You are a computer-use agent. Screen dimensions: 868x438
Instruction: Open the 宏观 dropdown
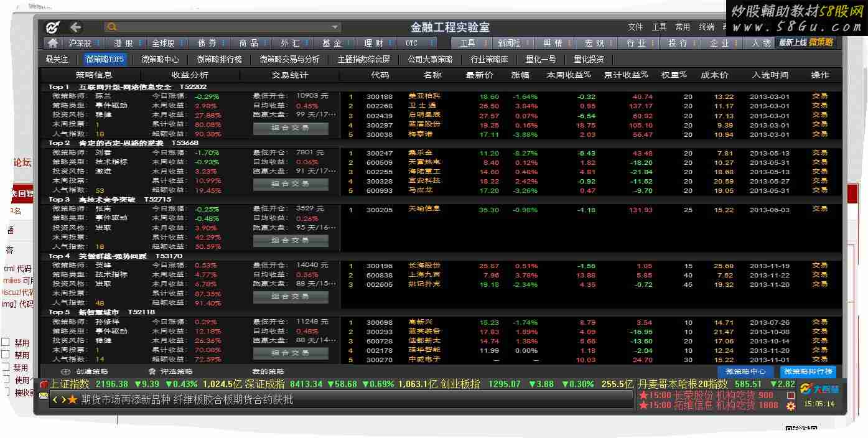coord(610,43)
